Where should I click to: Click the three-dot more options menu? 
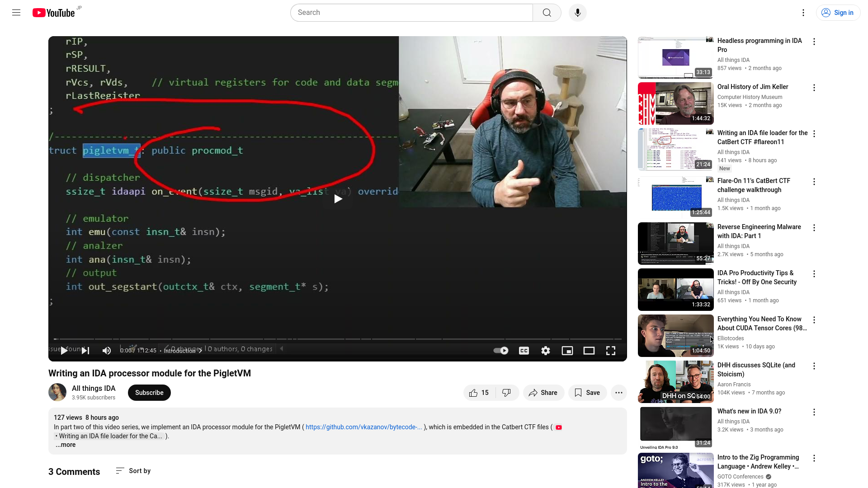[618, 393]
